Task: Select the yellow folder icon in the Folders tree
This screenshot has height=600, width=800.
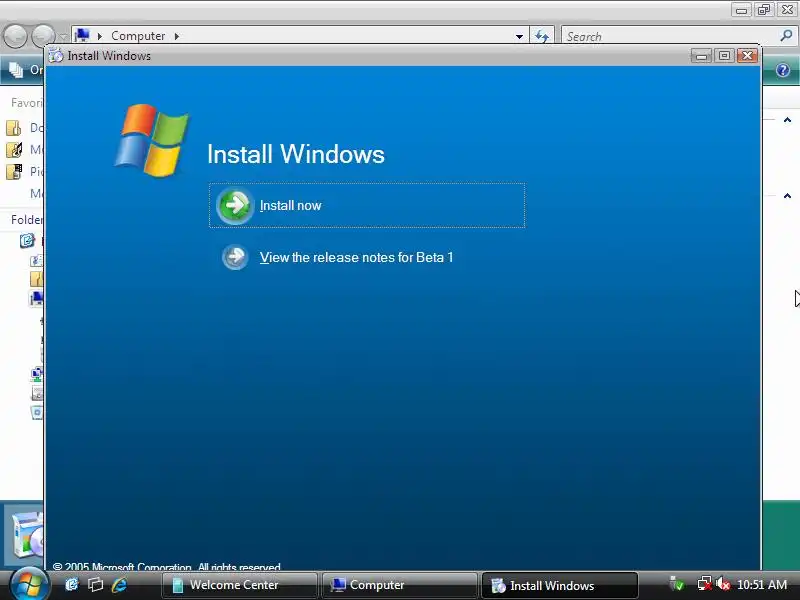Action: [36, 279]
